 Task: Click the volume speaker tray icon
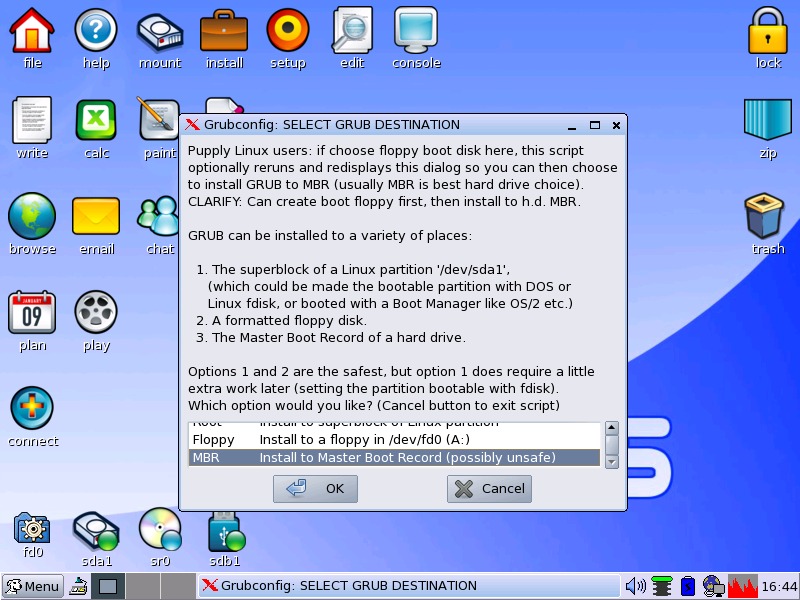coord(635,586)
